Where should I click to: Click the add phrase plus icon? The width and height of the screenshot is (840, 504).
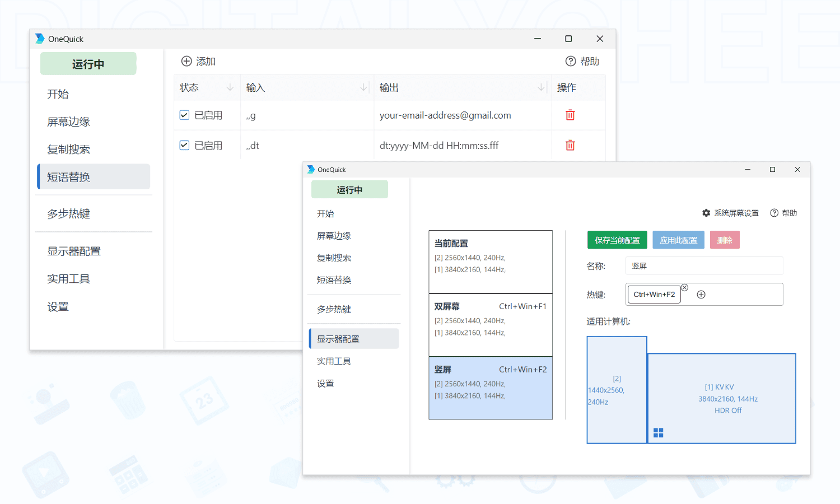point(186,61)
